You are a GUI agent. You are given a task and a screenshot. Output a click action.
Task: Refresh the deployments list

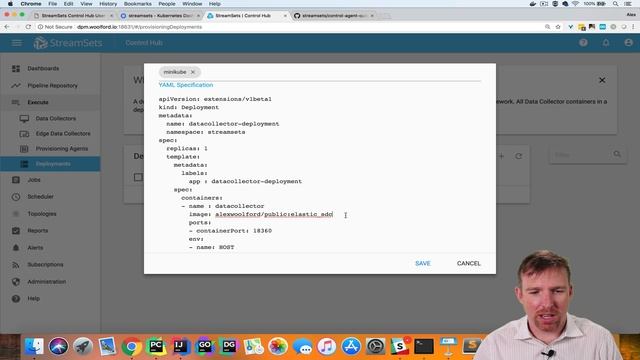point(518,156)
